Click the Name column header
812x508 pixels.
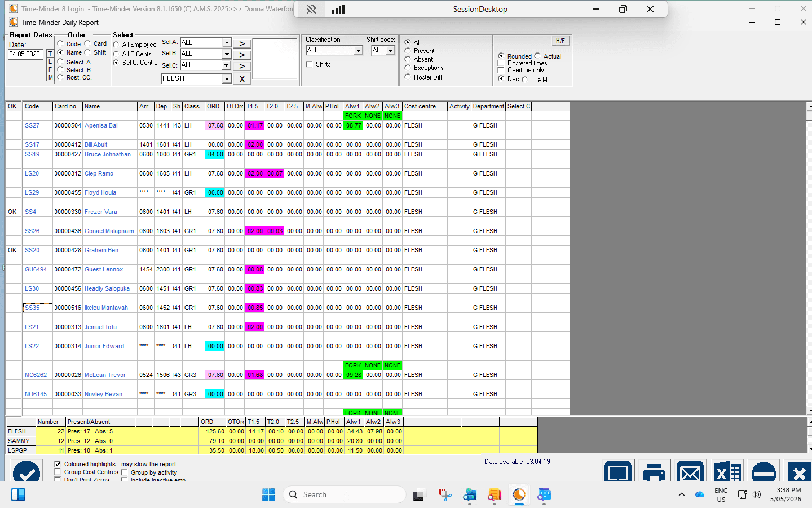tap(110, 106)
